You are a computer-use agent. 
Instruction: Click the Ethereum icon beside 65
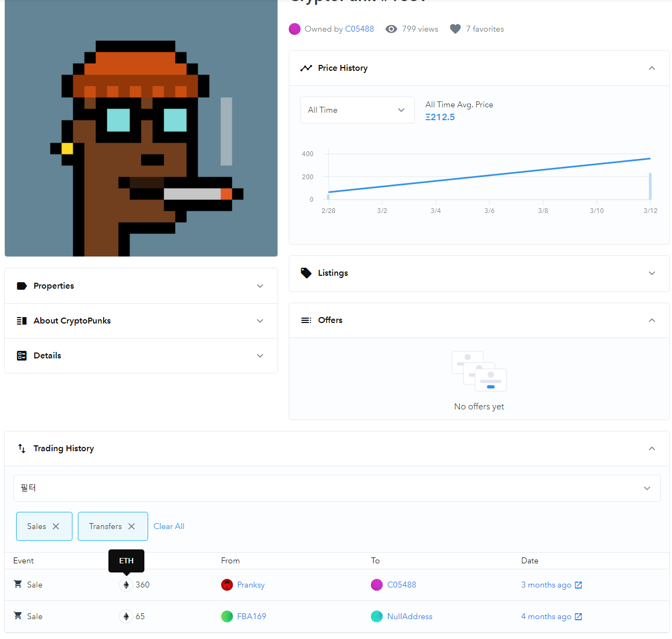(126, 616)
